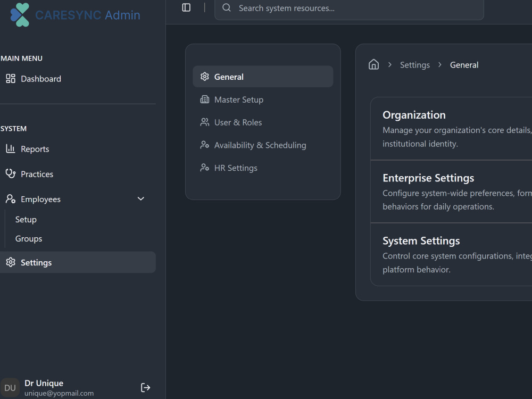This screenshot has height=399, width=532.
Task: Click the CARESYNC Admin title
Action: 88,15
